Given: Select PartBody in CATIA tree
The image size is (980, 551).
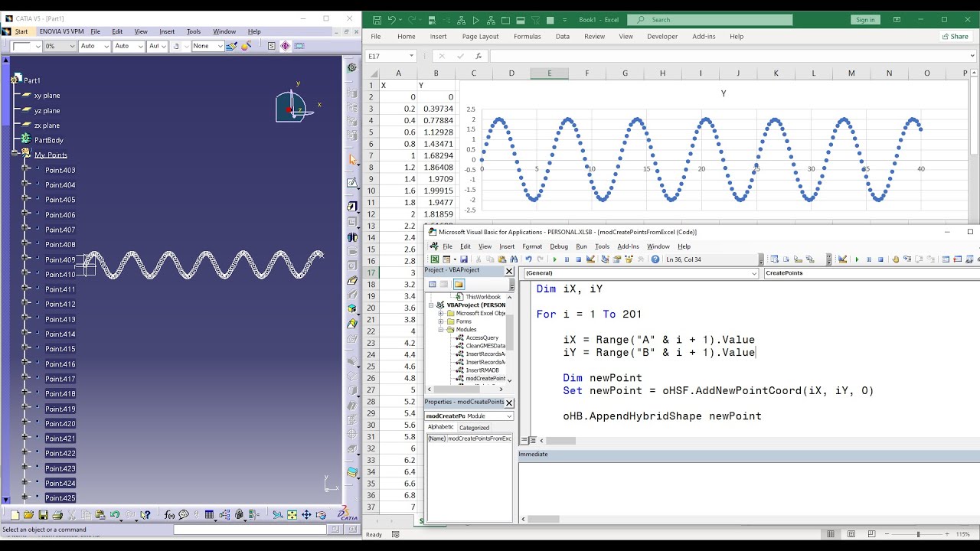Looking at the screenshot, I should (x=48, y=140).
